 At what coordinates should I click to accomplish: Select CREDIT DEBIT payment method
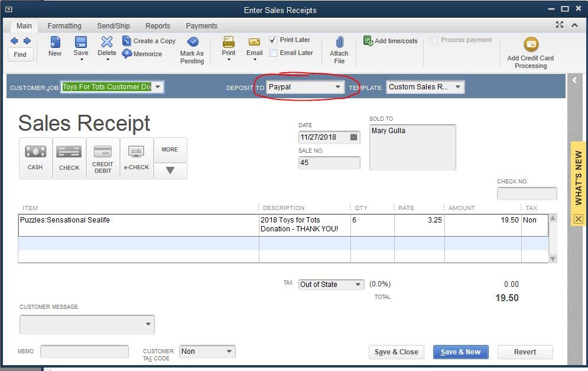(x=103, y=158)
